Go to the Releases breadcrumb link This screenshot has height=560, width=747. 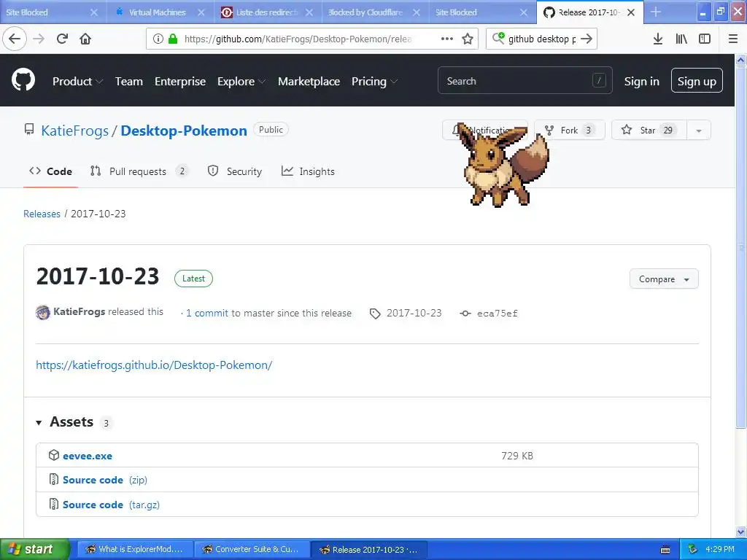pyautogui.click(x=42, y=214)
